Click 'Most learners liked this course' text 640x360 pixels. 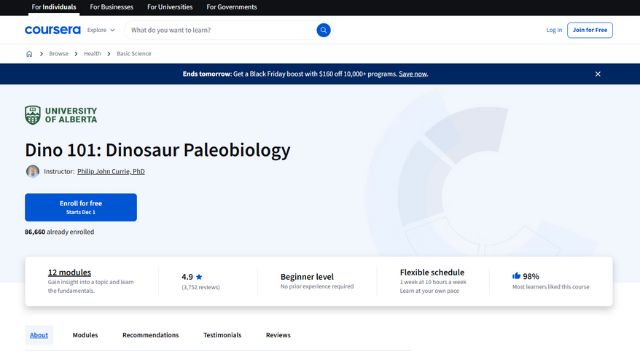point(551,287)
